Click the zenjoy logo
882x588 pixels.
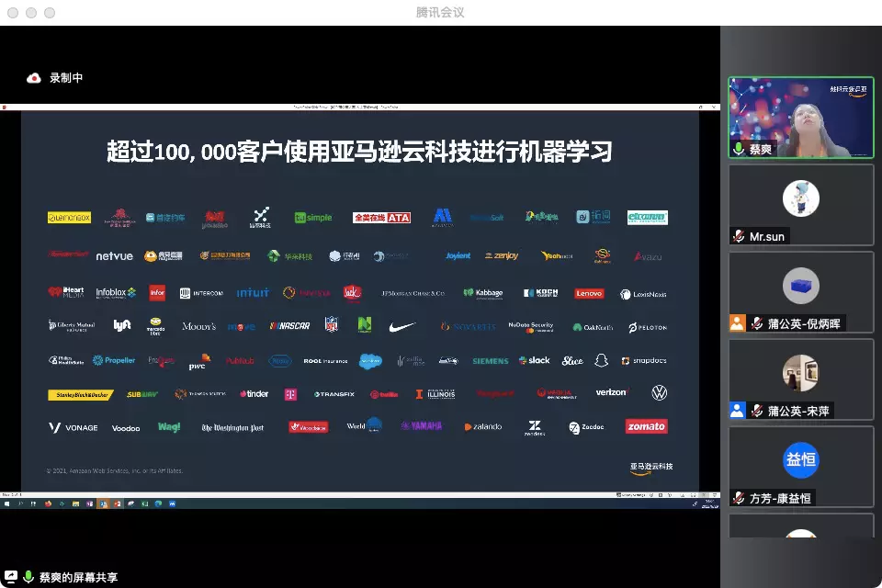(502, 256)
